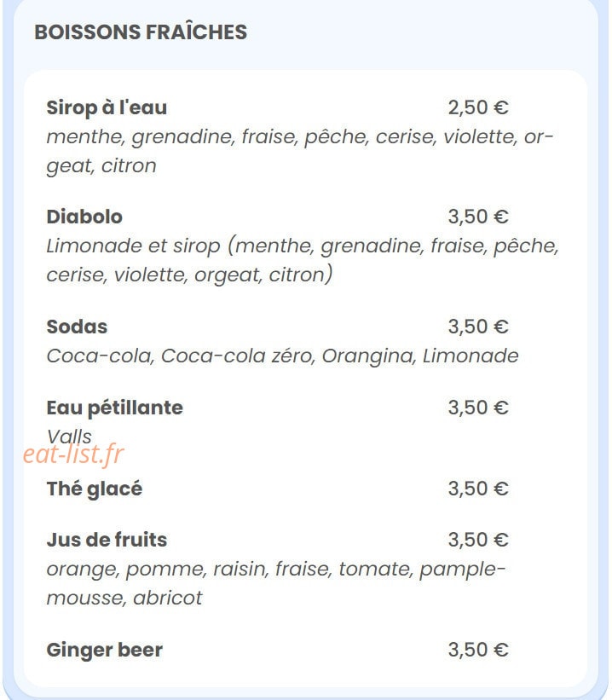Select the Diabolo menu item
The image size is (612, 700).
[84, 217]
